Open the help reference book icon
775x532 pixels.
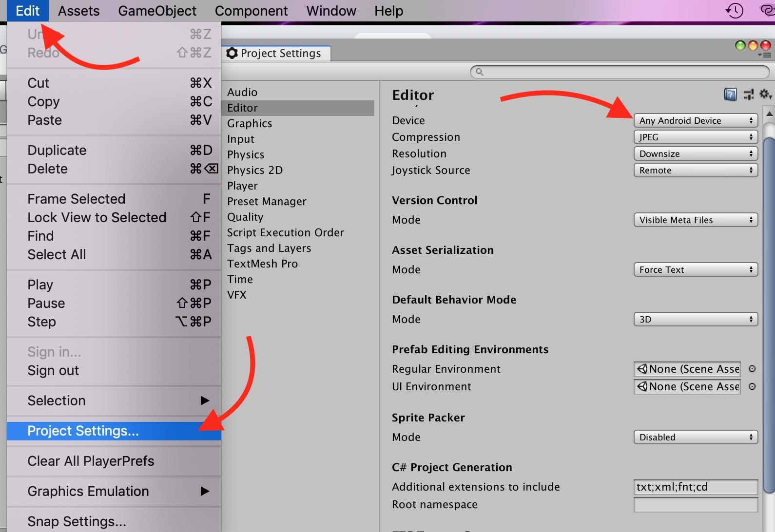(x=730, y=94)
